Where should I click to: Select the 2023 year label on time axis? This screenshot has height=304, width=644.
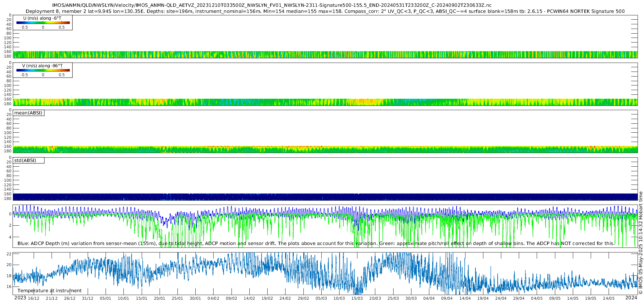20,298
